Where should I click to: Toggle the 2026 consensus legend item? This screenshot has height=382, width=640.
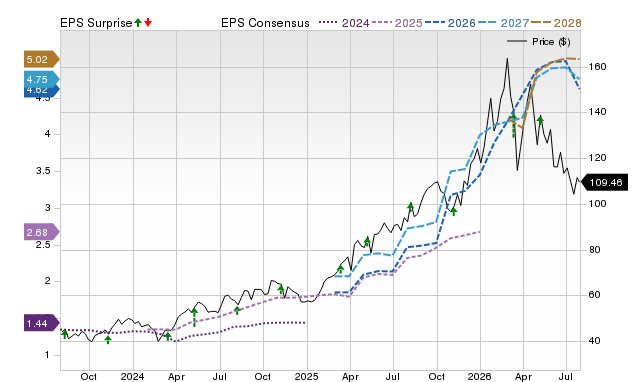coord(450,23)
